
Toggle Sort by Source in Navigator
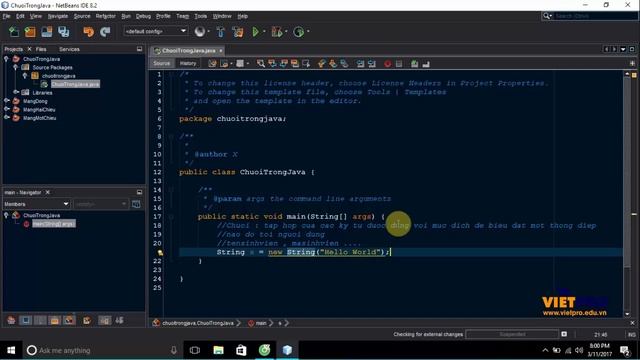119,320
